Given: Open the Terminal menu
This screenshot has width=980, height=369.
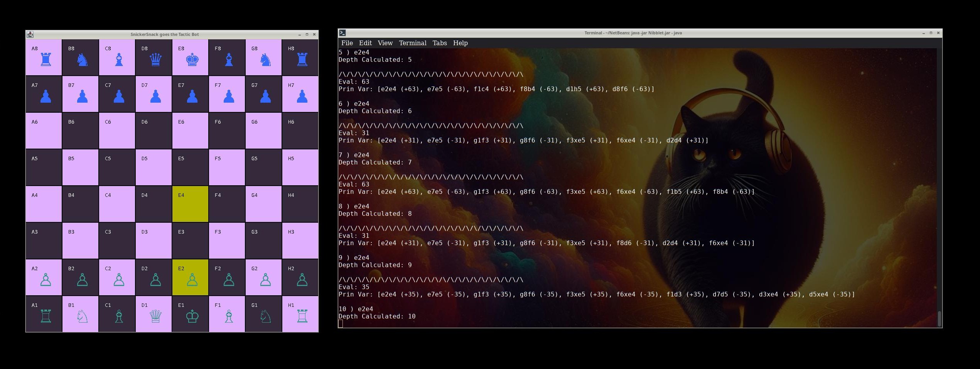Looking at the screenshot, I should (413, 43).
